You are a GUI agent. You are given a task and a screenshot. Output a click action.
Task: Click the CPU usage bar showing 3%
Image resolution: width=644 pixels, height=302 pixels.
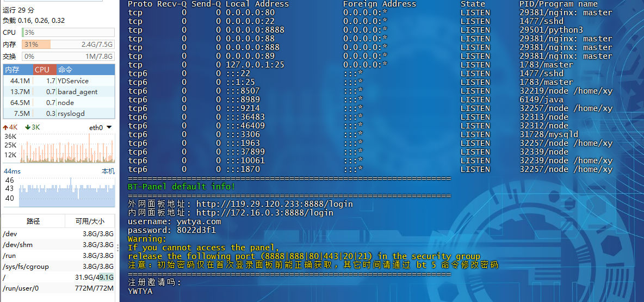pos(68,33)
